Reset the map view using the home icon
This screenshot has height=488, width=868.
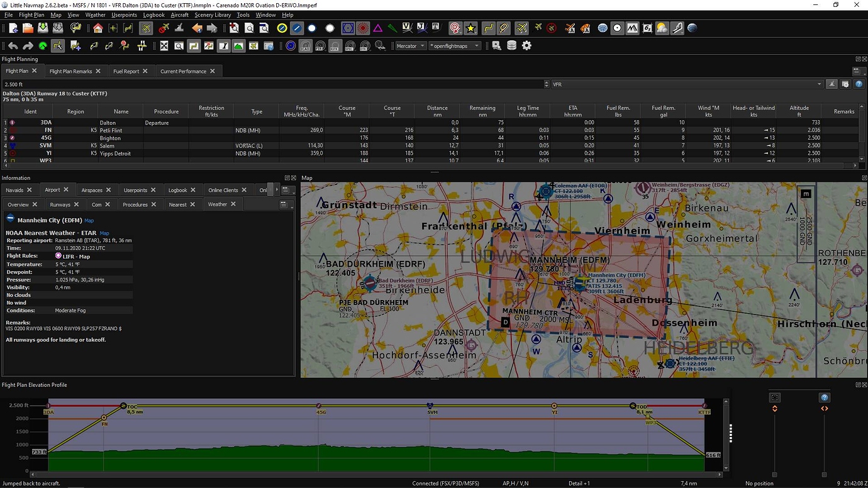click(96, 28)
